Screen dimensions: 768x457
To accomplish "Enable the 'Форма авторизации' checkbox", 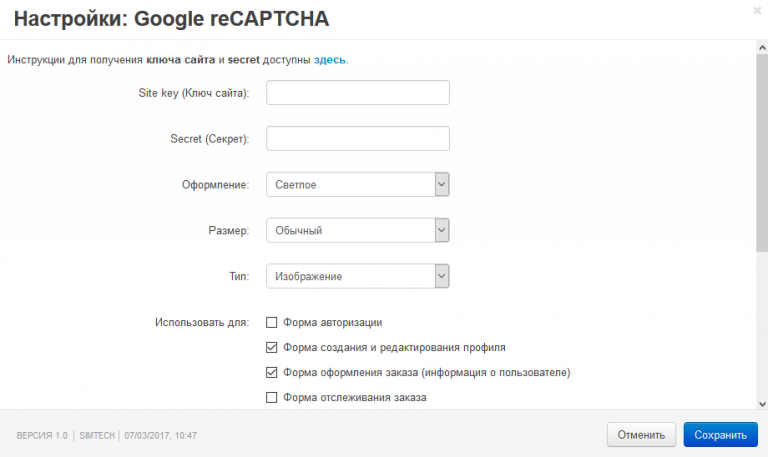I will tap(271, 323).
